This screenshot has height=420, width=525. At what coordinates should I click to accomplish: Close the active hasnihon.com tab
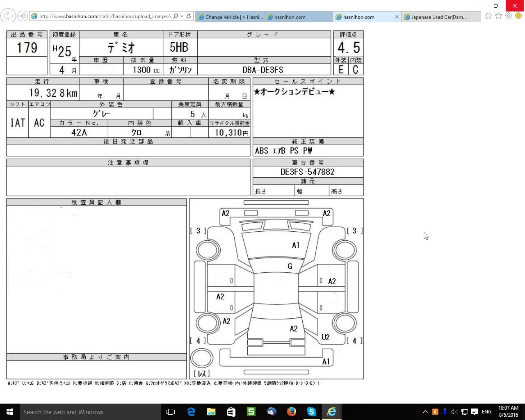click(397, 17)
